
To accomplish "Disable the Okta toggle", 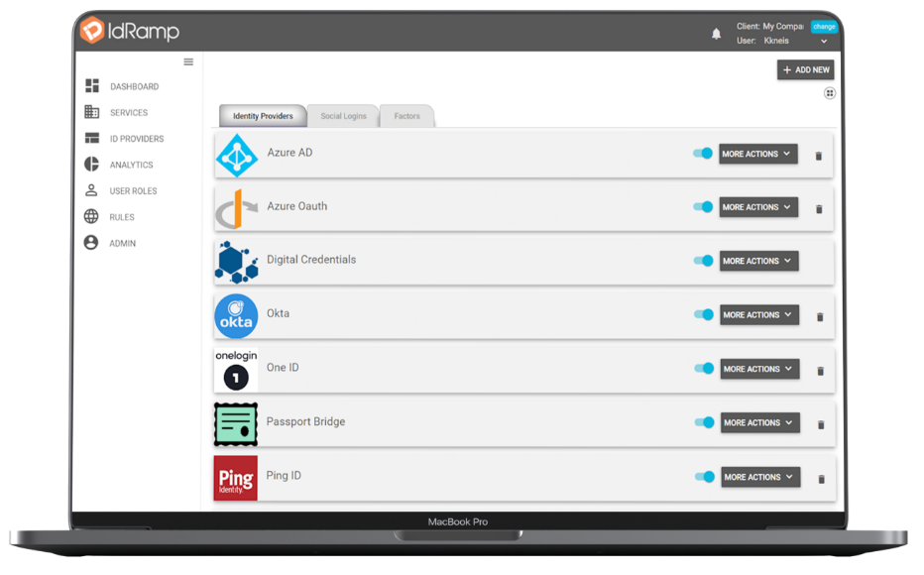I will (704, 314).
